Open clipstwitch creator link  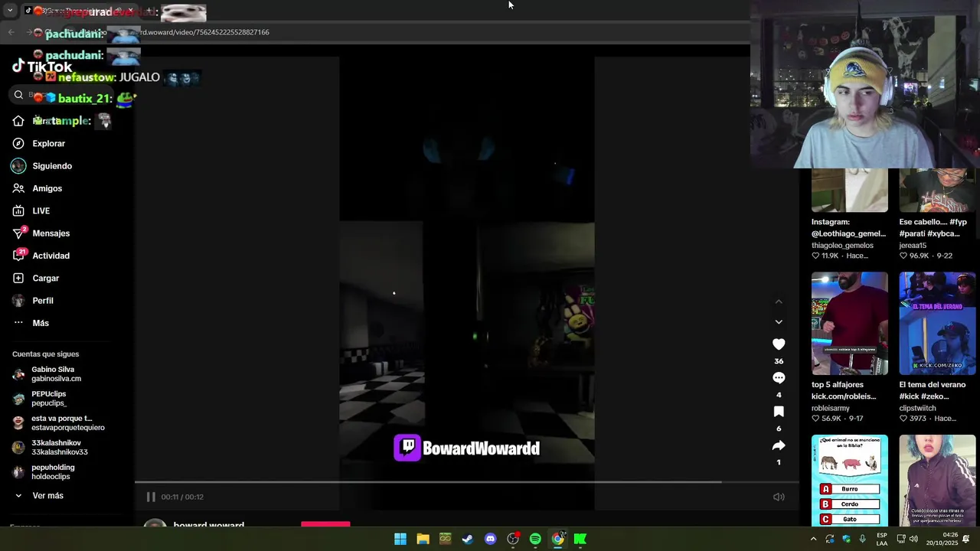tap(917, 409)
